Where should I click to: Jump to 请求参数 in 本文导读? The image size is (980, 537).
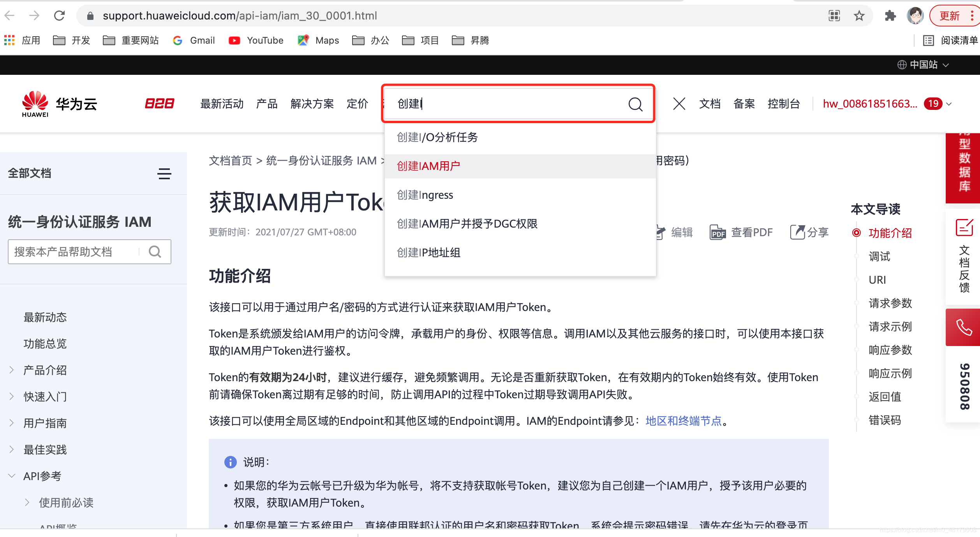890,303
